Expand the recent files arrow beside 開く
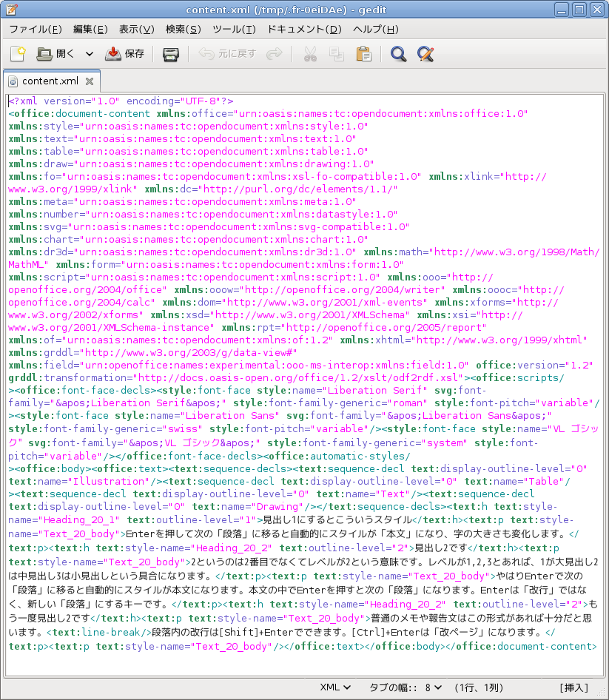The height and width of the screenshot is (700, 609). [90, 54]
